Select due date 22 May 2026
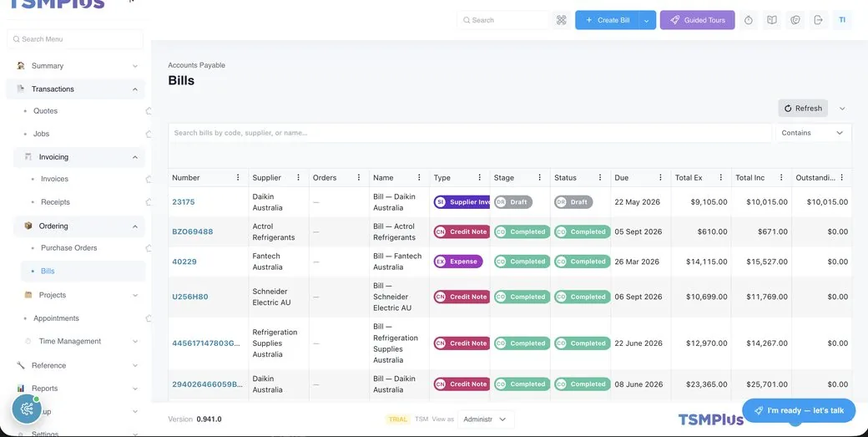Screen dimensions: 868x437 (637, 202)
